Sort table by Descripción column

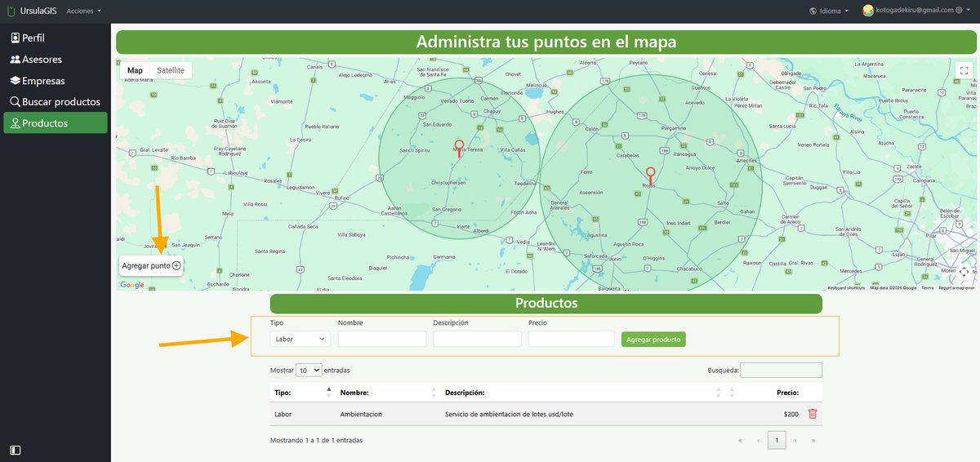pos(581,393)
